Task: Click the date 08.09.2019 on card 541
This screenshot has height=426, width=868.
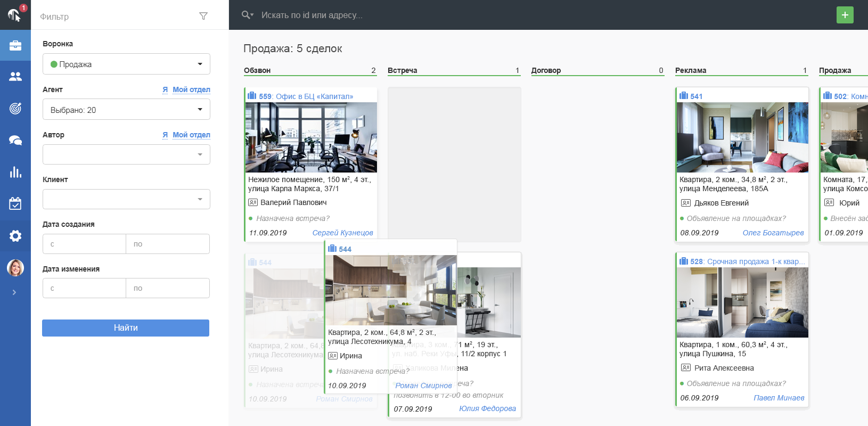Action: (699, 233)
